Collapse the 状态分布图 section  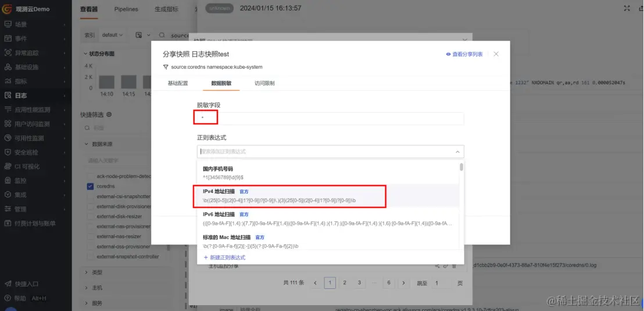coord(86,54)
